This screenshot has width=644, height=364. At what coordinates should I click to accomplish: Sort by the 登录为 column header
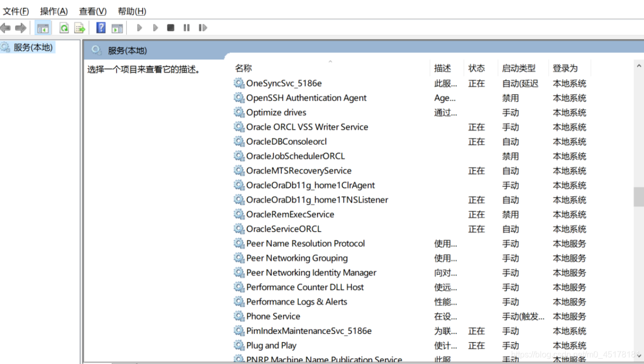tap(565, 68)
